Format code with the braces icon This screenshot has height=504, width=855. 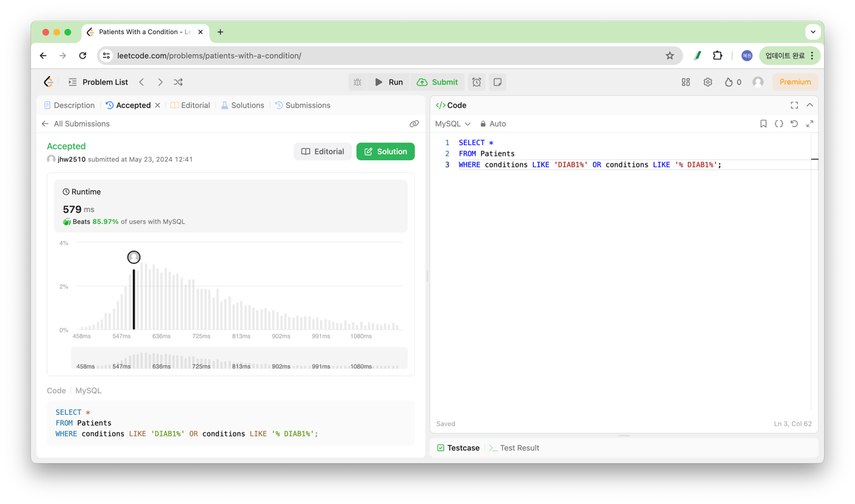779,123
